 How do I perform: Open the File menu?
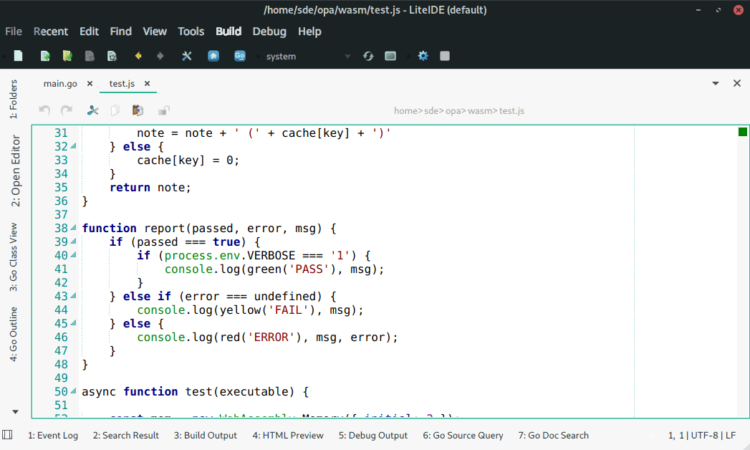tap(13, 32)
